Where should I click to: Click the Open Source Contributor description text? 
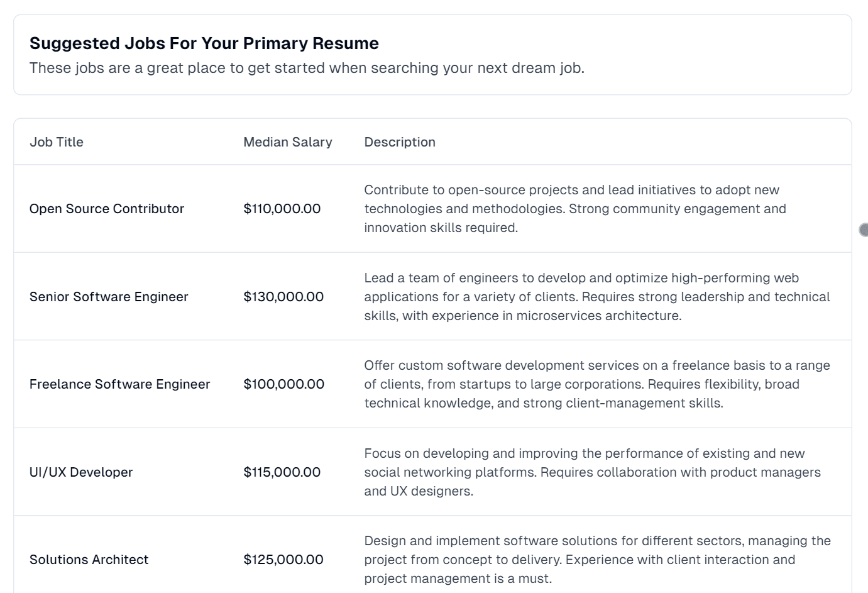(574, 209)
